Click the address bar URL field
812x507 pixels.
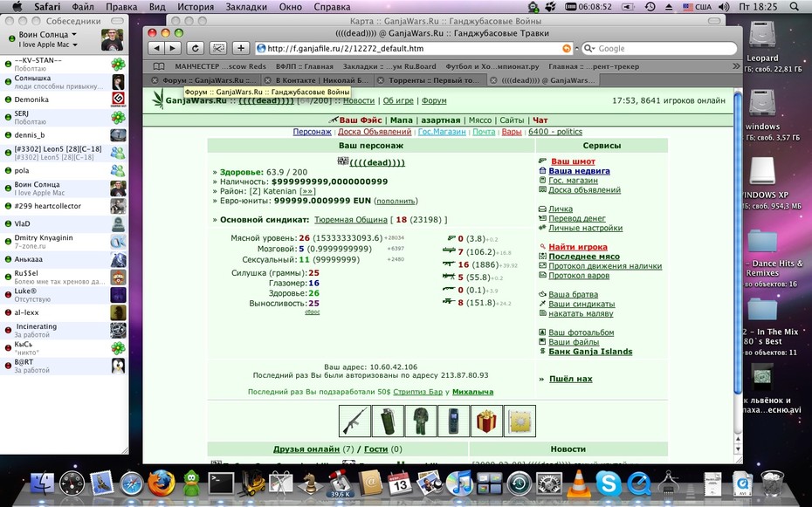[x=412, y=48]
